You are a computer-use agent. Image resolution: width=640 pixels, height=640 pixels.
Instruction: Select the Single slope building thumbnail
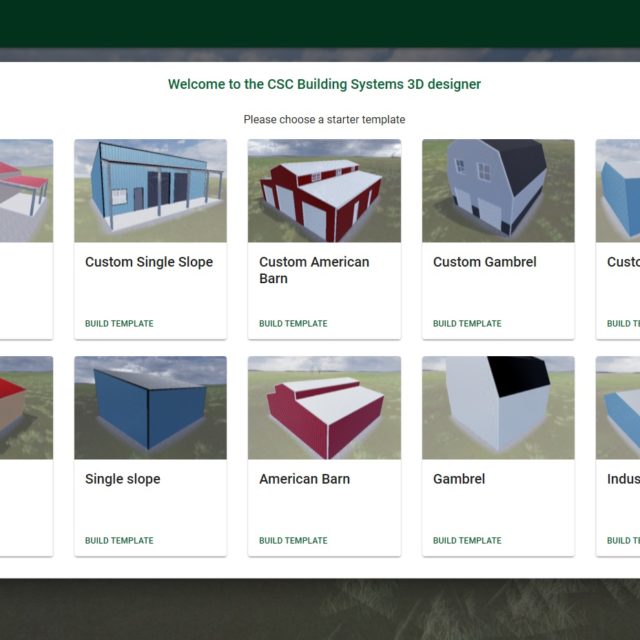(150, 408)
